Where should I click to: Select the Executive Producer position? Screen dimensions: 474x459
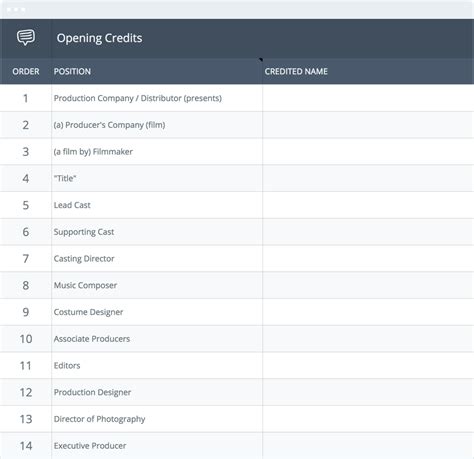coord(90,446)
